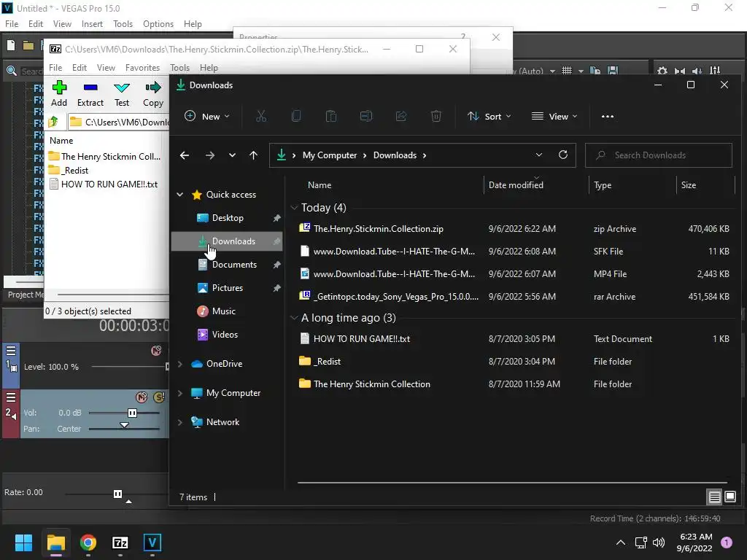Viewport: 747px width, 560px height.
Task: Click the Copy icon in Downloads toolbar
Action: [x=296, y=116]
